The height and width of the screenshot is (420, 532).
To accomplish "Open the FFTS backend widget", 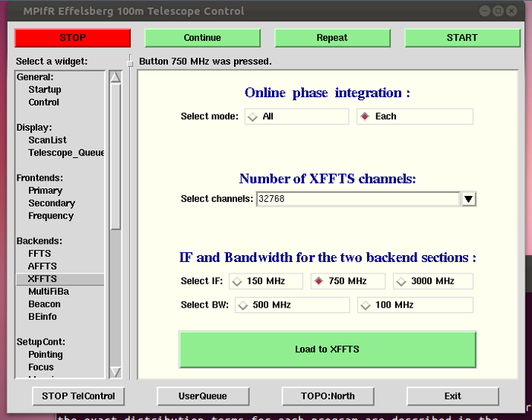I will (40, 254).
